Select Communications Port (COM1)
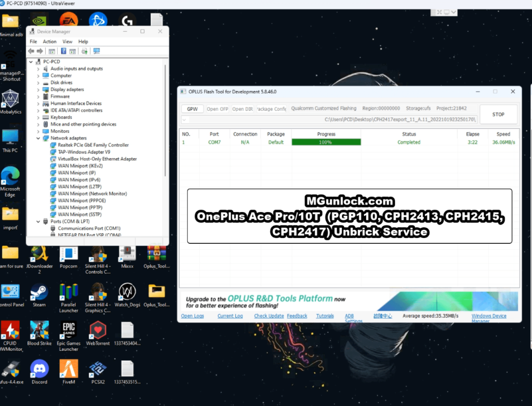This screenshot has height=406, width=532. click(x=89, y=228)
